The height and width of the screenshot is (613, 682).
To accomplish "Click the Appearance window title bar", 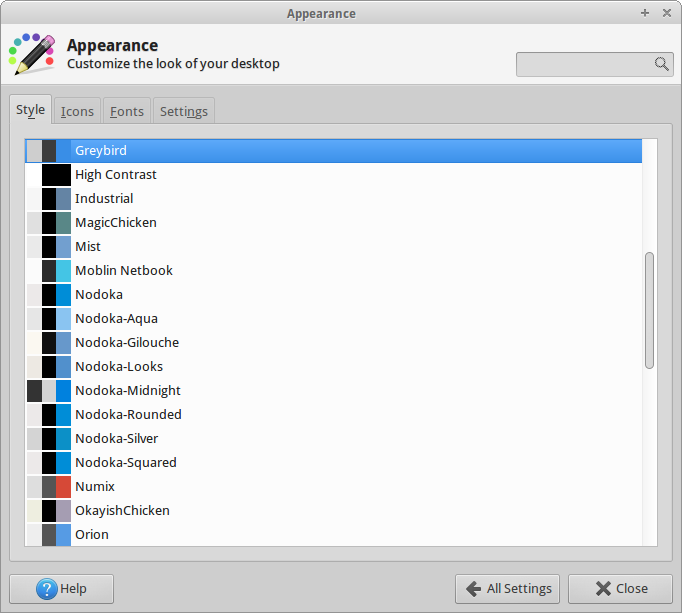I will 321,13.
